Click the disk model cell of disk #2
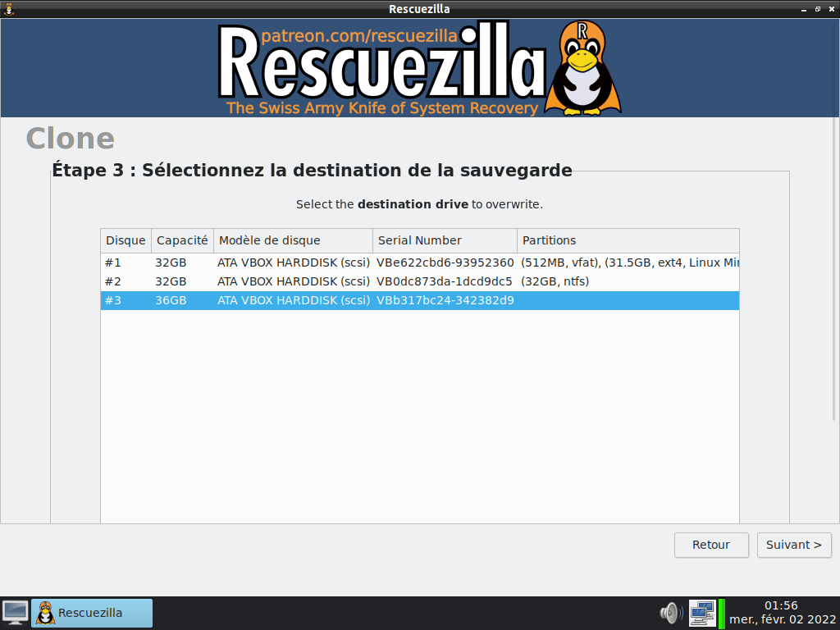Viewport: 840px width, 630px height. tap(294, 282)
